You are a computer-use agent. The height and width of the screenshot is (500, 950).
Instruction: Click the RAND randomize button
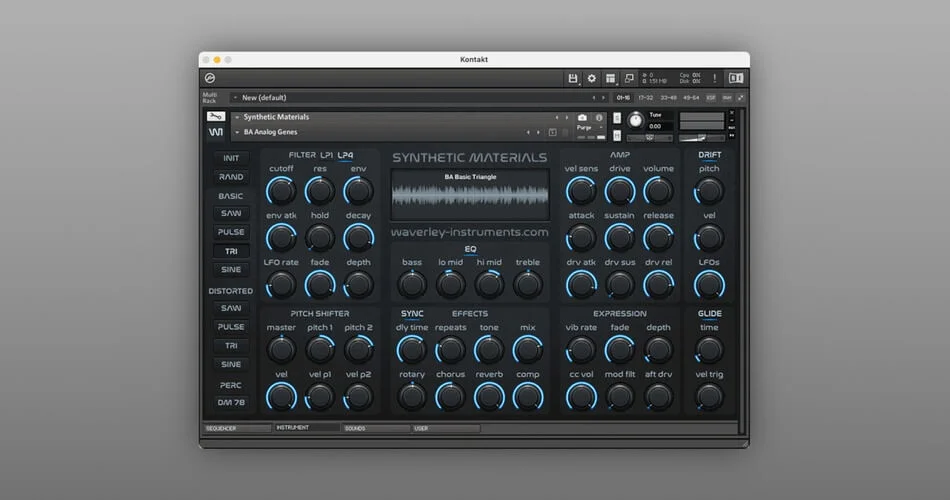[231, 177]
